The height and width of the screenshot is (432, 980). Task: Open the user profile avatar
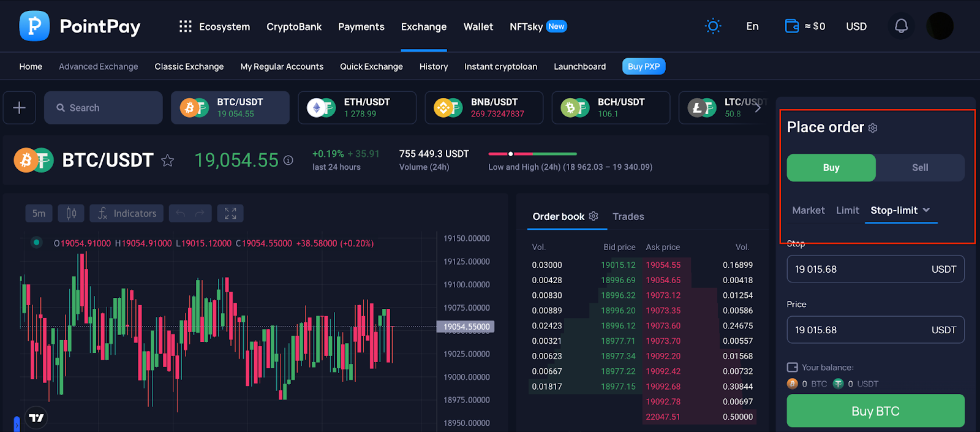coord(940,26)
